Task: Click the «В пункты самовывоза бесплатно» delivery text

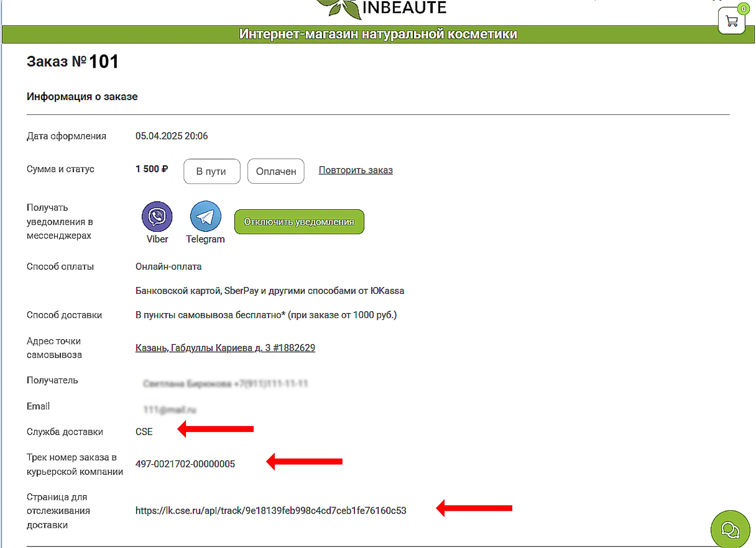Action: (x=266, y=315)
